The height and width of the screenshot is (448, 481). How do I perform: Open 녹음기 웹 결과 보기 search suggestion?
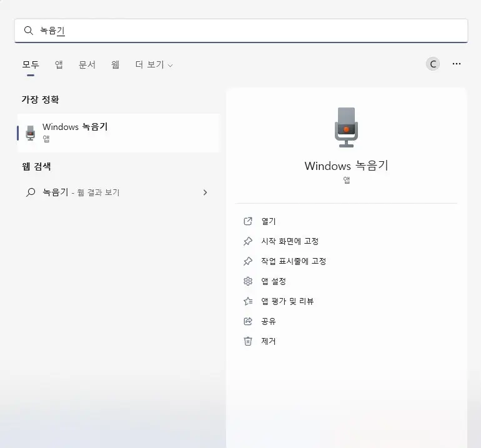click(119, 192)
